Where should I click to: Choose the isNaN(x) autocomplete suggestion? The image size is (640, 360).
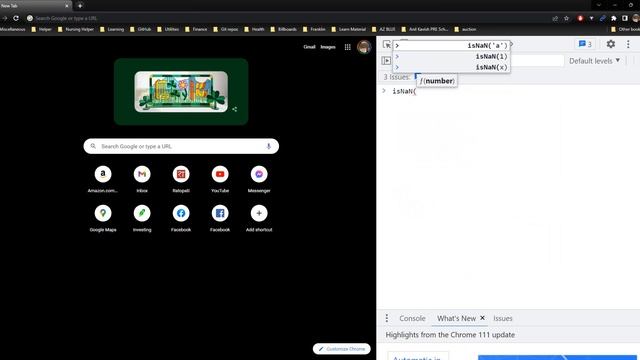[451, 67]
